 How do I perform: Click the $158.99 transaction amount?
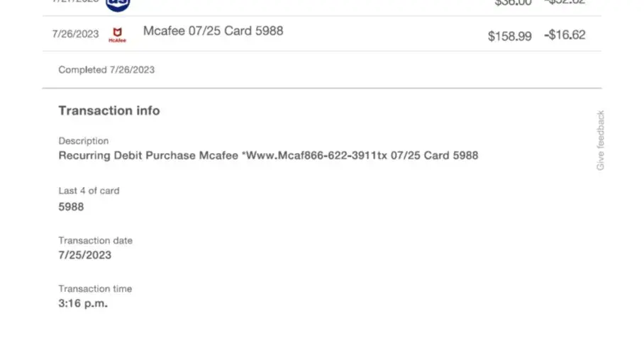509,35
